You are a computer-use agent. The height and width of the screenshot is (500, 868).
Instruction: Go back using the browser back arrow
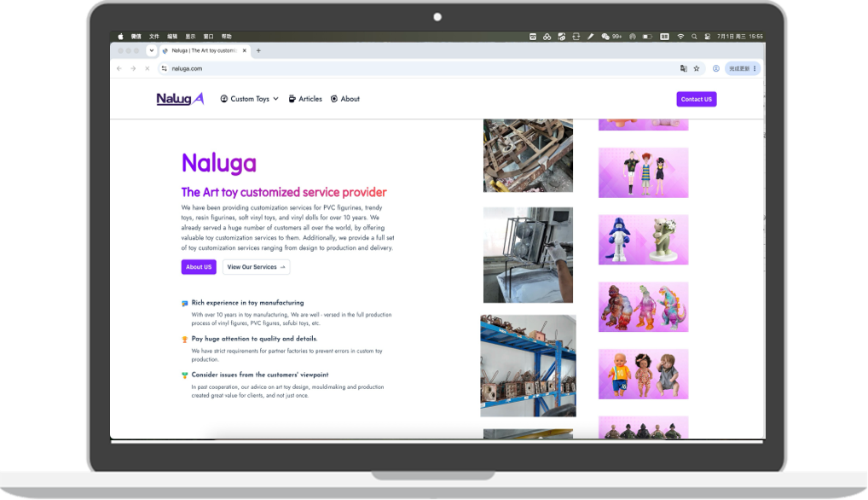click(119, 68)
